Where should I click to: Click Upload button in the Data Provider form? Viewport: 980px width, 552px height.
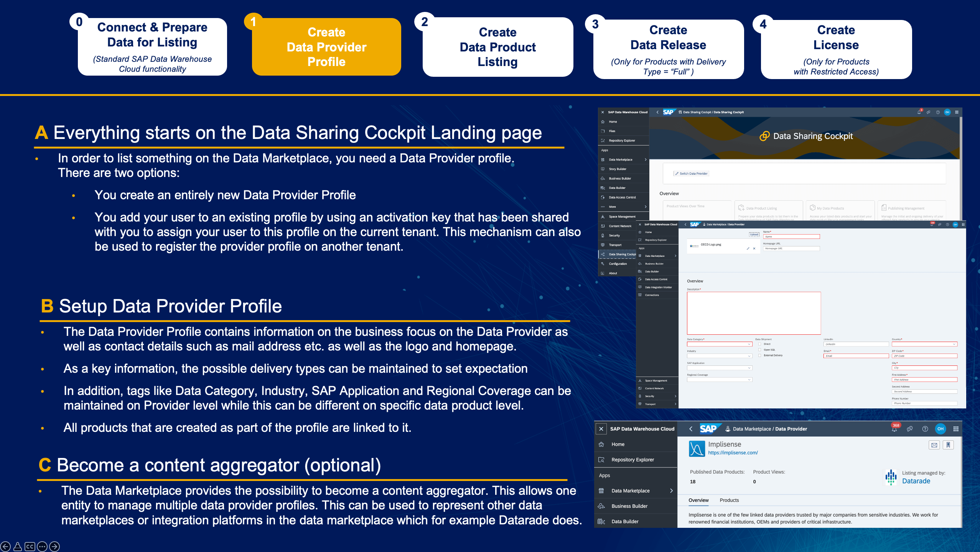tap(754, 234)
